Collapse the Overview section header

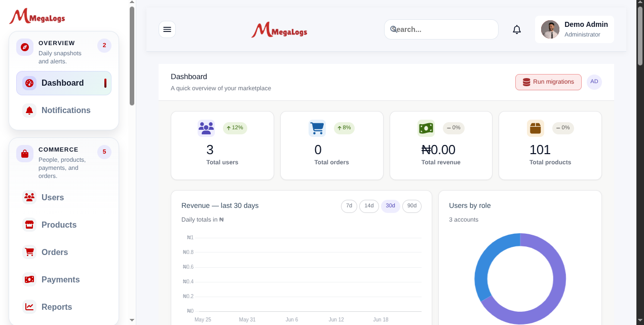click(x=64, y=52)
